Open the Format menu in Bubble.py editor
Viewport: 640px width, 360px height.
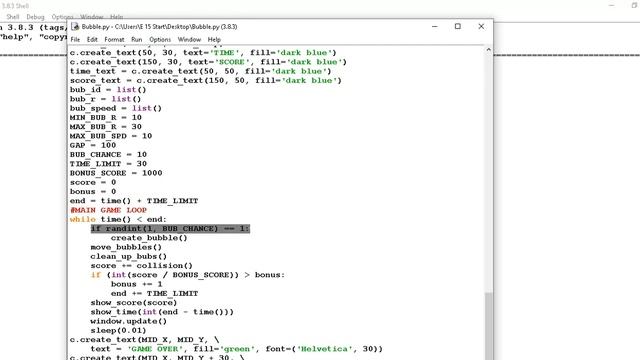[114, 40]
